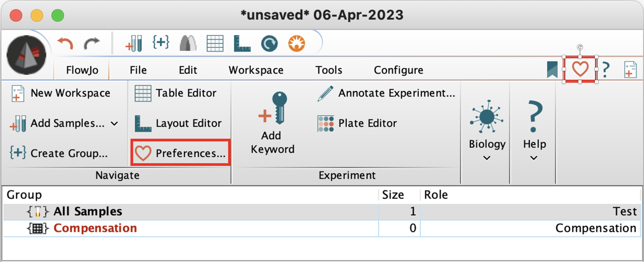Click the undo arrow icon
644x262 pixels.
point(65,44)
